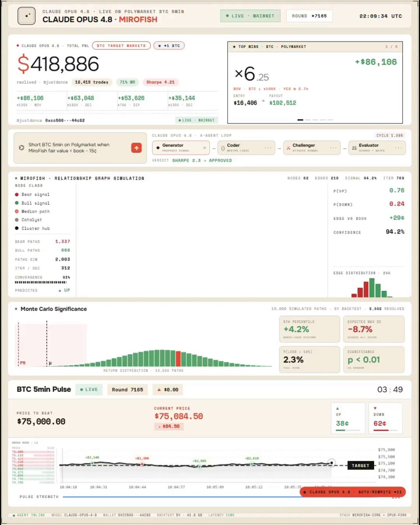420x525 pixels.
Task: Click the Evaluator scales icon
Action: pyautogui.click(x=353, y=148)
